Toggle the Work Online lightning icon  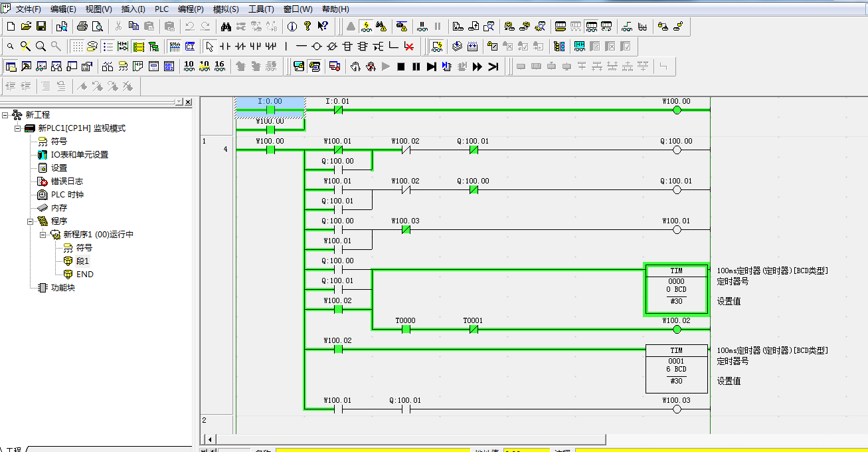pyautogui.click(x=366, y=27)
